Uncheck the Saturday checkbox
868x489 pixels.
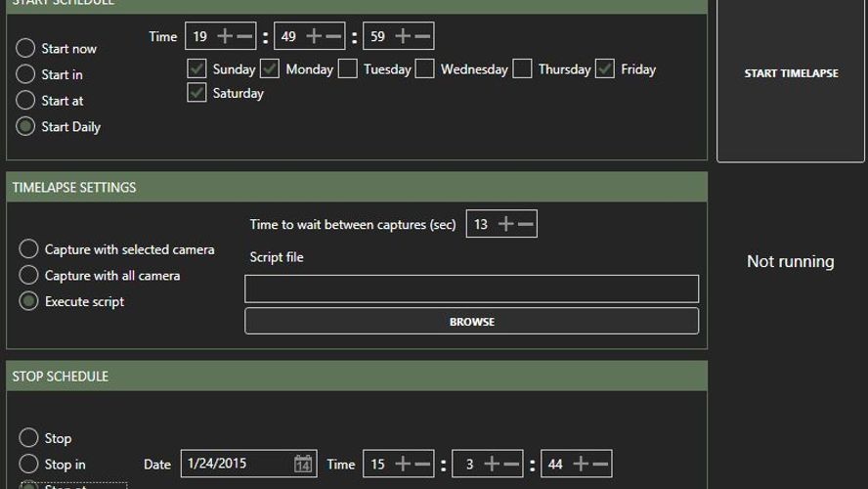click(x=196, y=93)
